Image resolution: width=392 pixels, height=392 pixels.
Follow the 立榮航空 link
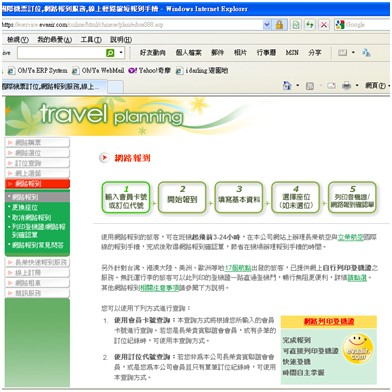(x=350, y=237)
